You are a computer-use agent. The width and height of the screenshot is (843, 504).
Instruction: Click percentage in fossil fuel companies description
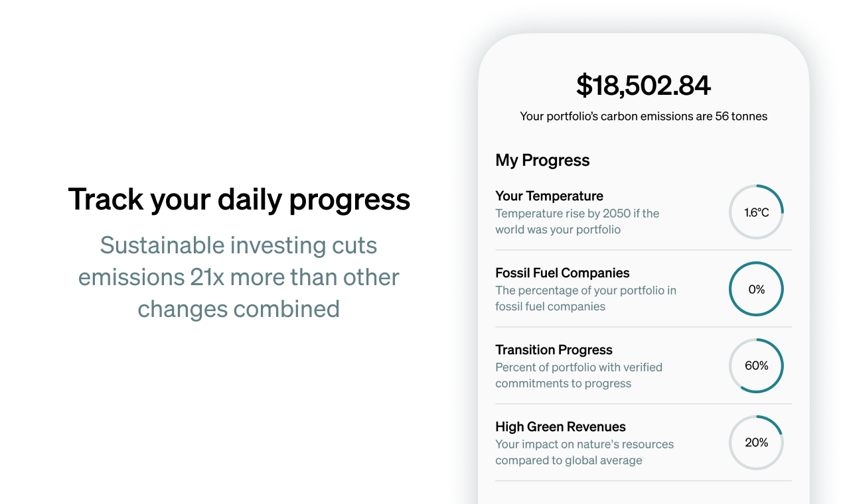point(585,298)
